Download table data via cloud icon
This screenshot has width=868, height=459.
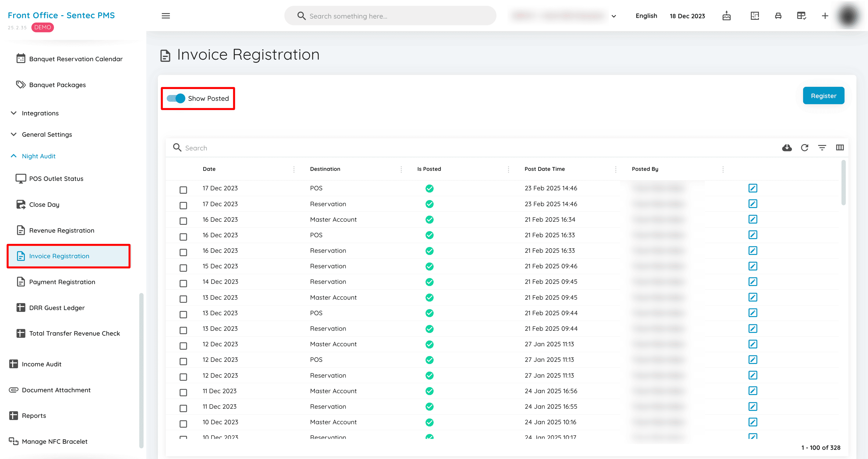[x=787, y=147]
